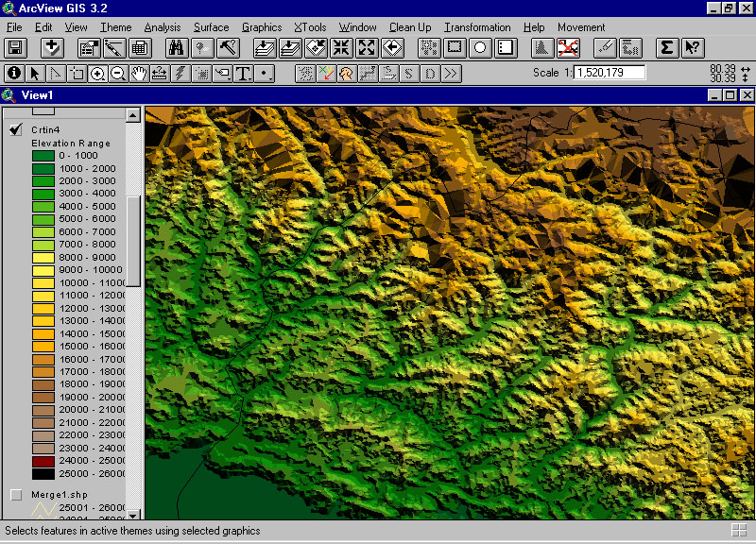Open the Find binoculars tool
This screenshot has width=756, height=544.
pyautogui.click(x=176, y=47)
